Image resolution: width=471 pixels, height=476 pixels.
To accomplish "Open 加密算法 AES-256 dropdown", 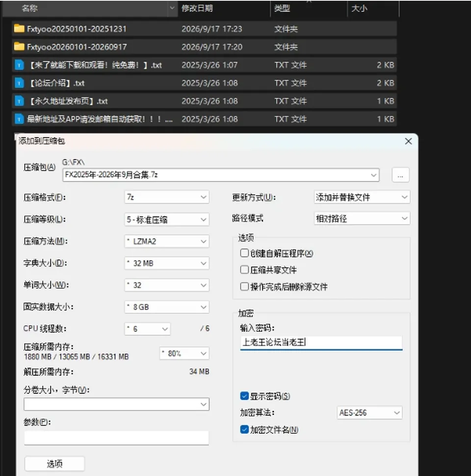I will tap(369, 413).
